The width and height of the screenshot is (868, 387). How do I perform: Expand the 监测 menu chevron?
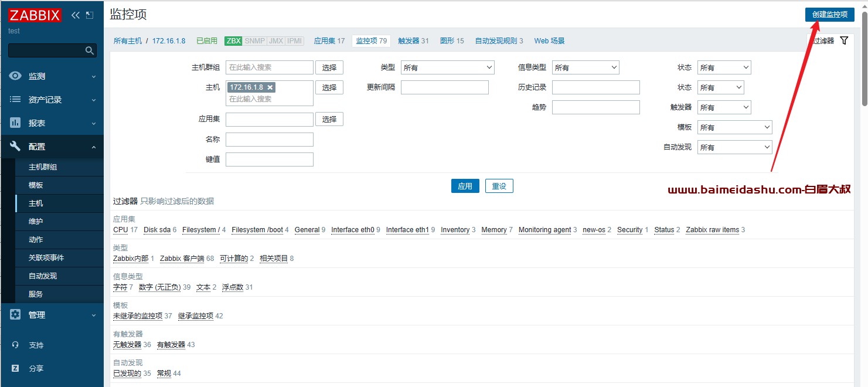[94, 76]
